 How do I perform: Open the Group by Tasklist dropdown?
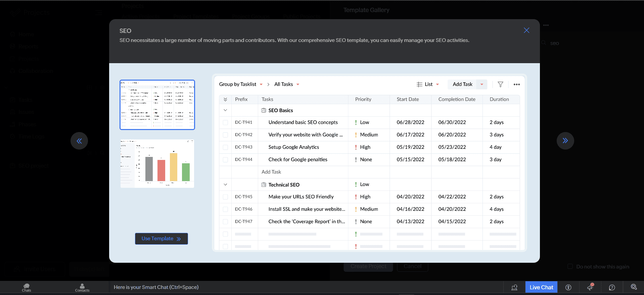pos(240,84)
